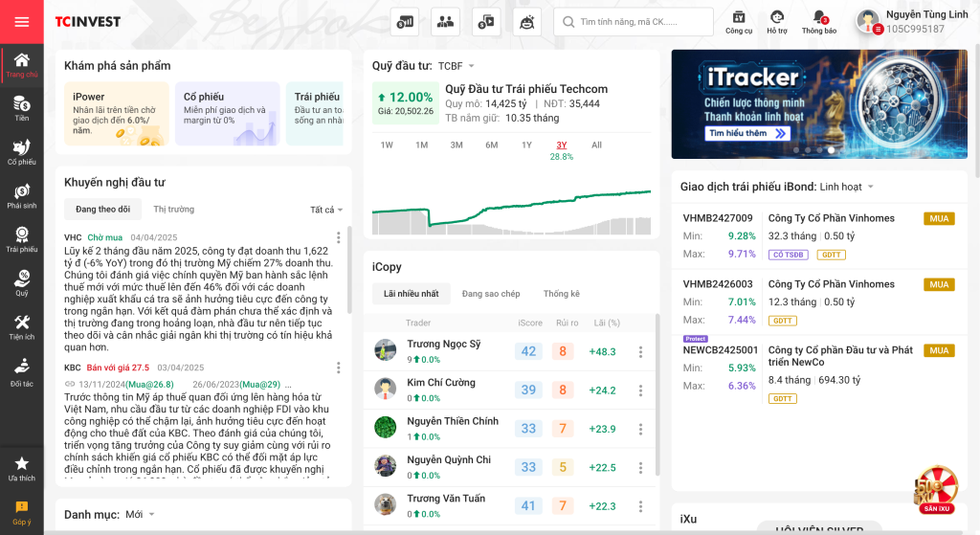
Task: Expand the Tất cả filter dropdown
Action: (x=325, y=210)
